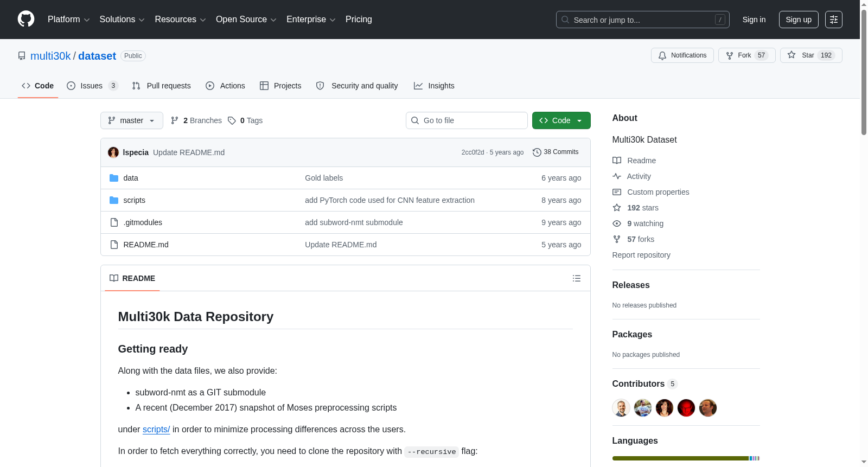Open the Security and quality tab
The image size is (868, 467).
[x=357, y=86]
